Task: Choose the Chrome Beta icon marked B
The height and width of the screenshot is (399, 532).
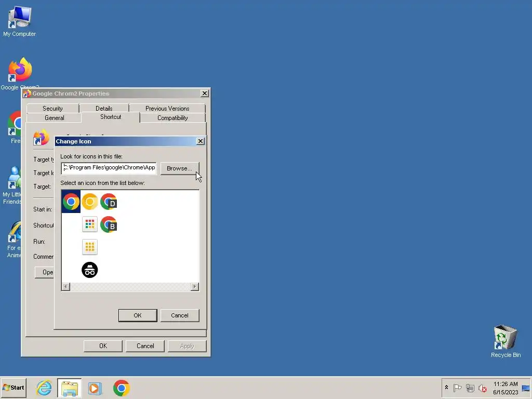Action: [109, 224]
